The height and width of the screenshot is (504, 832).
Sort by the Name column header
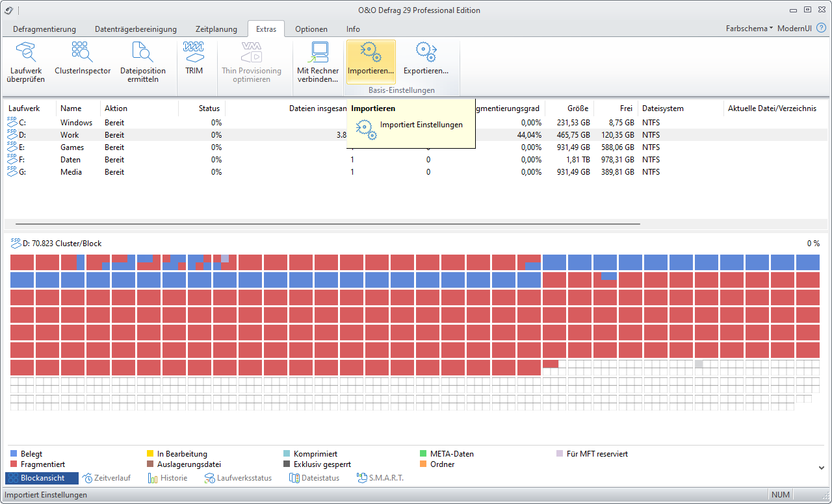click(x=79, y=108)
